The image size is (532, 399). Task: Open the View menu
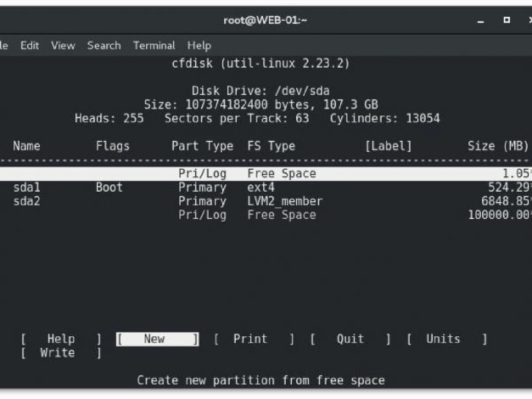(x=63, y=46)
